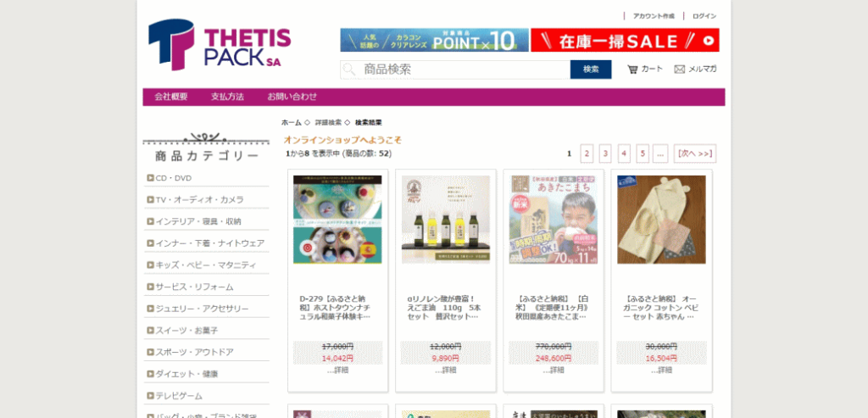This screenshot has height=418, width=868.
Task: Click the オーガニック コットン ベビー セット title
Action: click(x=660, y=307)
